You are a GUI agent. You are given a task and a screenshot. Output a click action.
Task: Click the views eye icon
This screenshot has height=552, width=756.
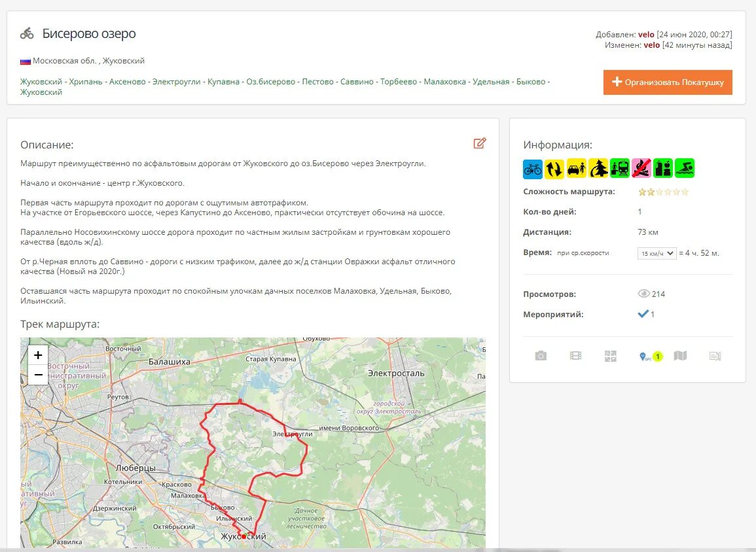[x=643, y=294]
